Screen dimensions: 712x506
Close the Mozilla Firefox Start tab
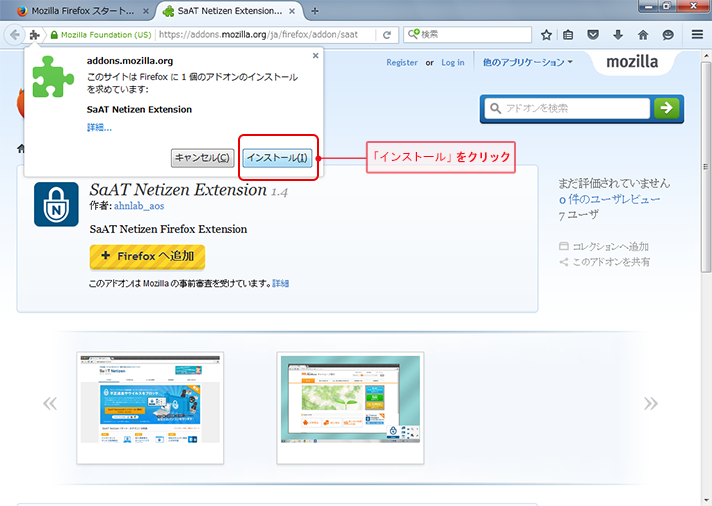[x=146, y=11]
